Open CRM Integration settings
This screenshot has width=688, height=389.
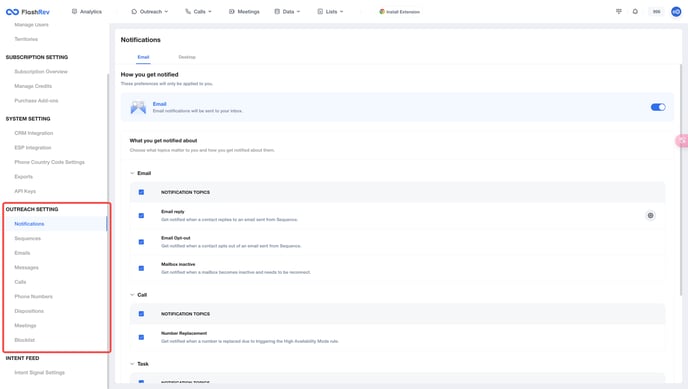[33, 133]
